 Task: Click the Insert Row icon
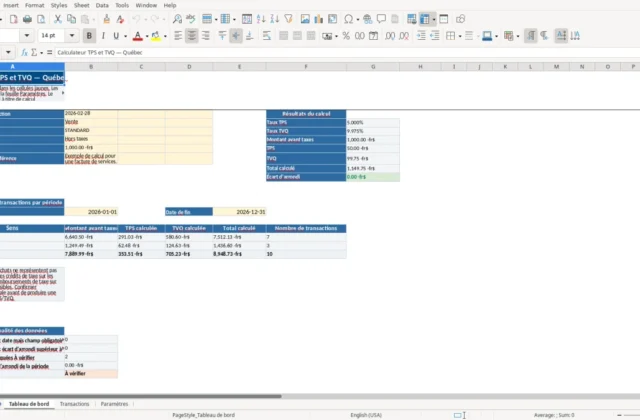[207, 19]
